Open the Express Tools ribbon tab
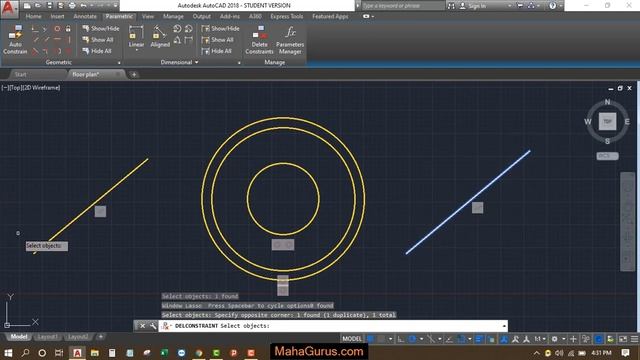This screenshot has height=360, width=640. (x=287, y=16)
